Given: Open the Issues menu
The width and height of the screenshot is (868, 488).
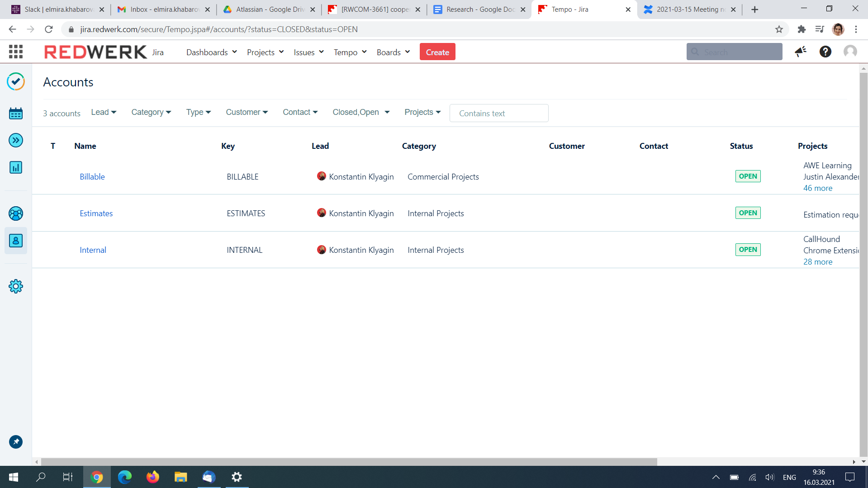Looking at the screenshot, I should (x=309, y=52).
